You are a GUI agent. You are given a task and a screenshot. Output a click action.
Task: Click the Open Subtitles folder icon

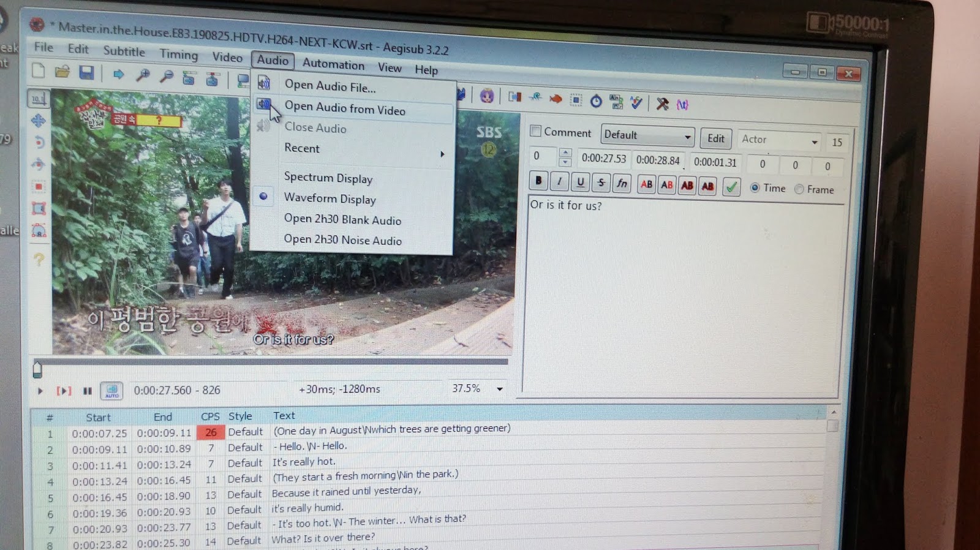click(62, 72)
